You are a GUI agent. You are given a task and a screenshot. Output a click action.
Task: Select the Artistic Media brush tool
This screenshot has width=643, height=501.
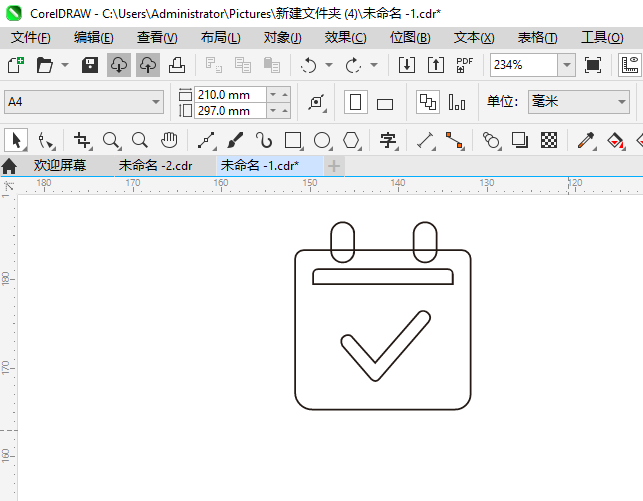[x=235, y=141]
